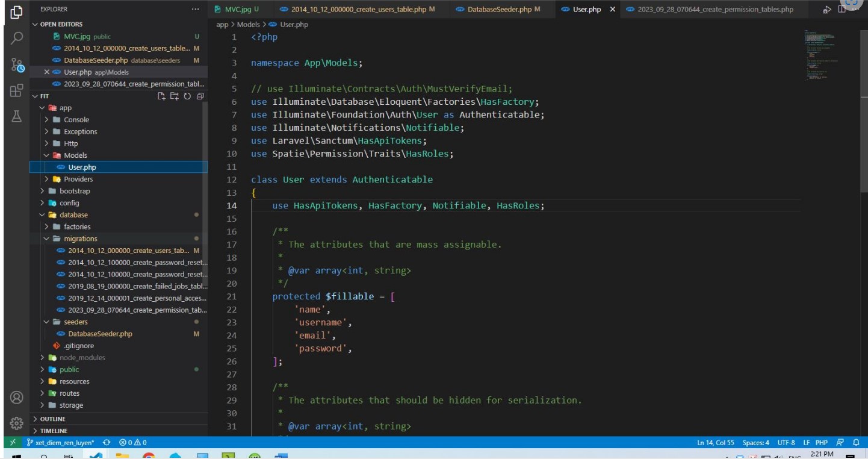Refresh the Explorer file tree
This screenshot has width=868, height=459.
[x=187, y=96]
